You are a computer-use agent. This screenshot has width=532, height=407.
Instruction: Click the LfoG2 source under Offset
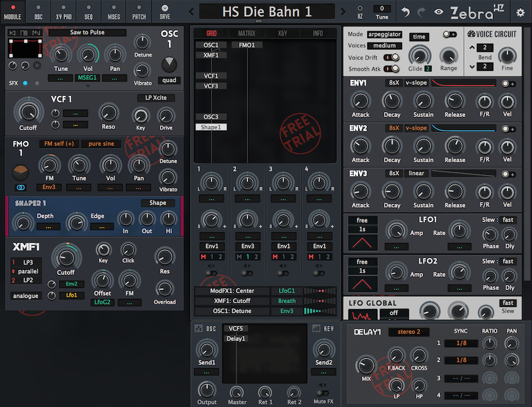tap(102, 302)
